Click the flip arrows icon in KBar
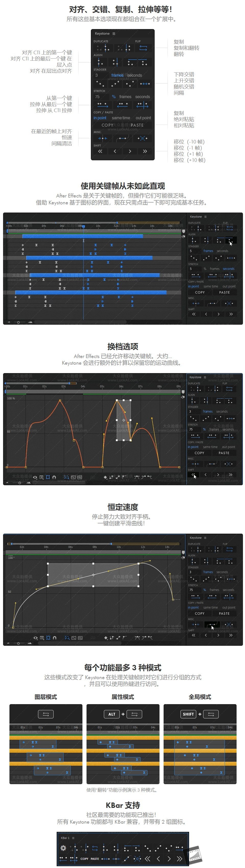Image resolution: width=245 pixels, height=868 pixels. (x=95, y=848)
